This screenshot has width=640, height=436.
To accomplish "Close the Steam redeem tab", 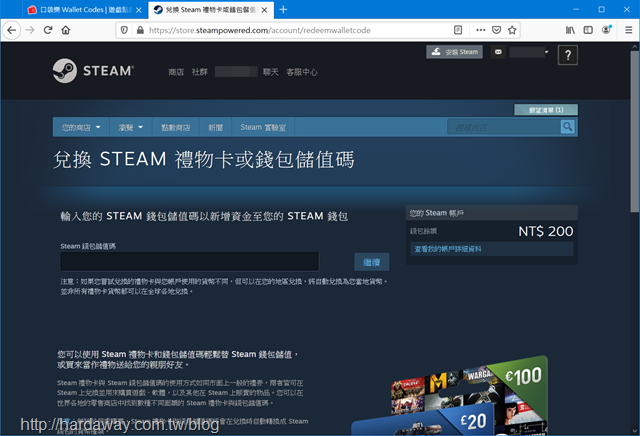I will 264,10.
